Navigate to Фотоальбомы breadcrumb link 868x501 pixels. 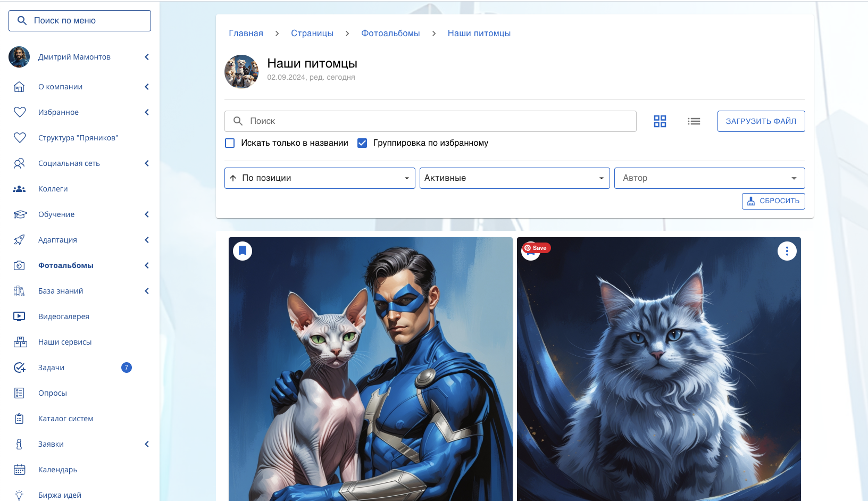pyautogui.click(x=390, y=33)
